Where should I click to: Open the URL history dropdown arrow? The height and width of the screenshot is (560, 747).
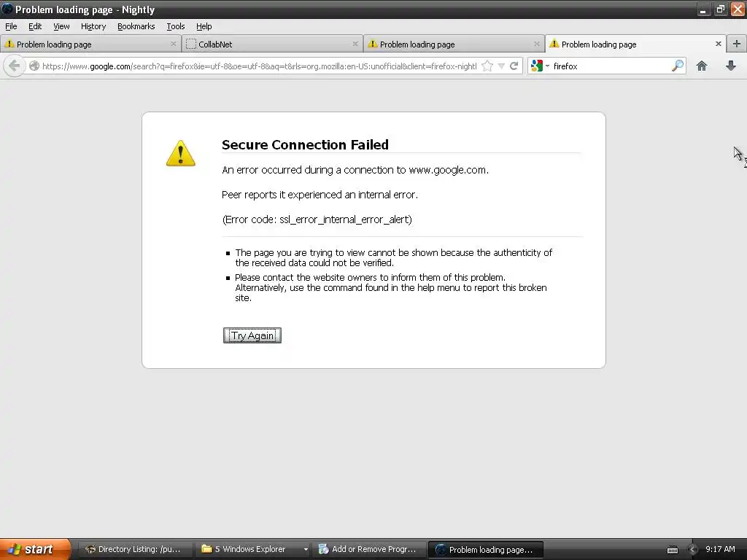pyautogui.click(x=501, y=66)
